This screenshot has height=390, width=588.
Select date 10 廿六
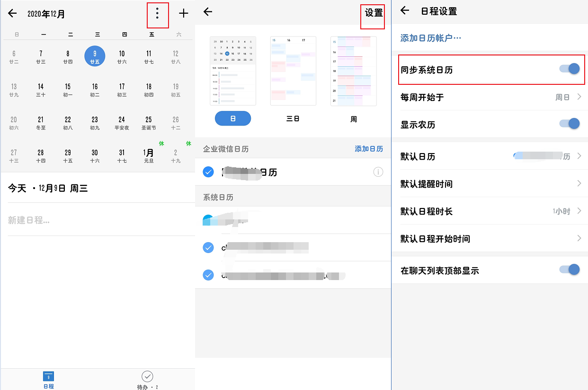coord(122,57)
